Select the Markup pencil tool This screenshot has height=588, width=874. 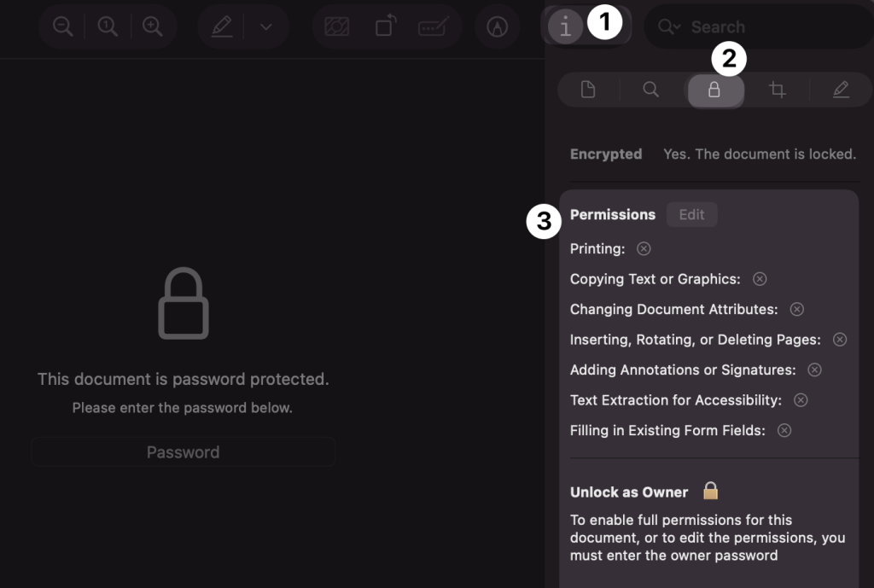tap(221, 26)
